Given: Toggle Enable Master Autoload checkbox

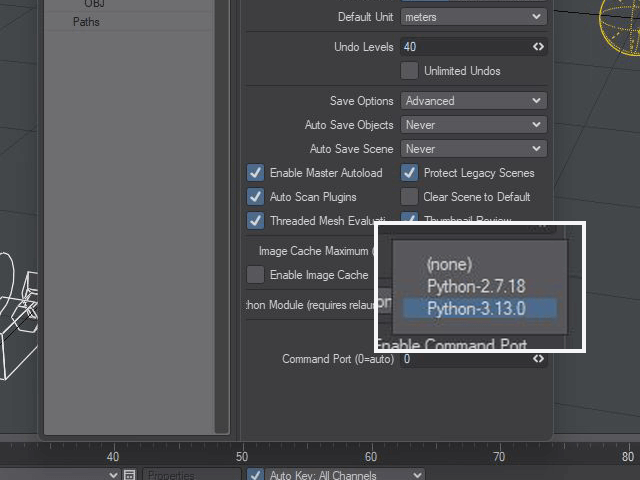Looking at the screenshot, I should (x=256, y=173).
